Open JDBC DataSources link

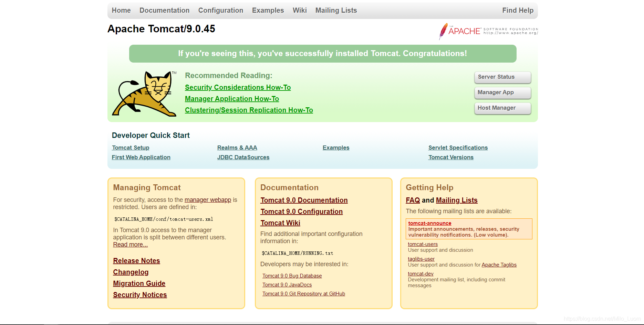coord(243,157)
